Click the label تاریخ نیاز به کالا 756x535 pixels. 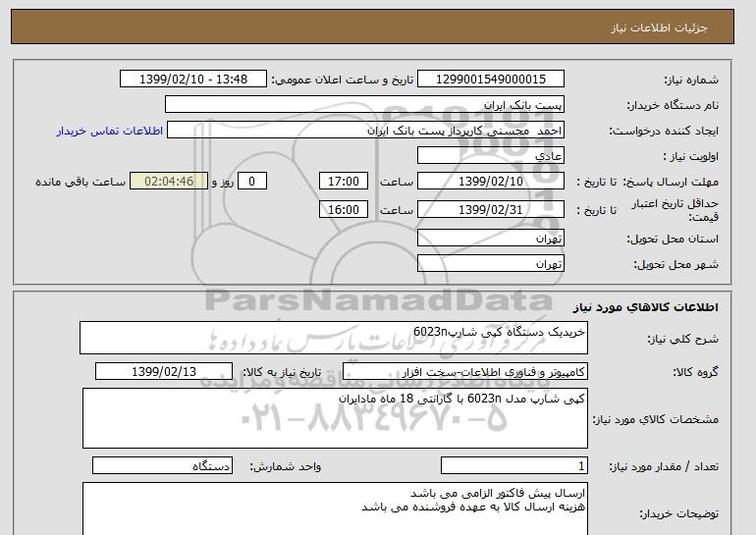282,372
